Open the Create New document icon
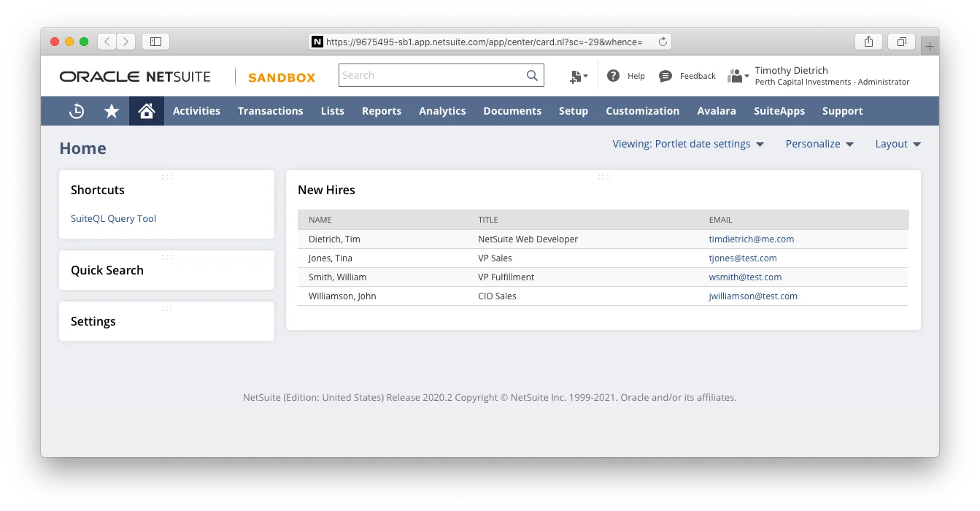The width and height of the screenshot is (980, 511). point(579,76)
